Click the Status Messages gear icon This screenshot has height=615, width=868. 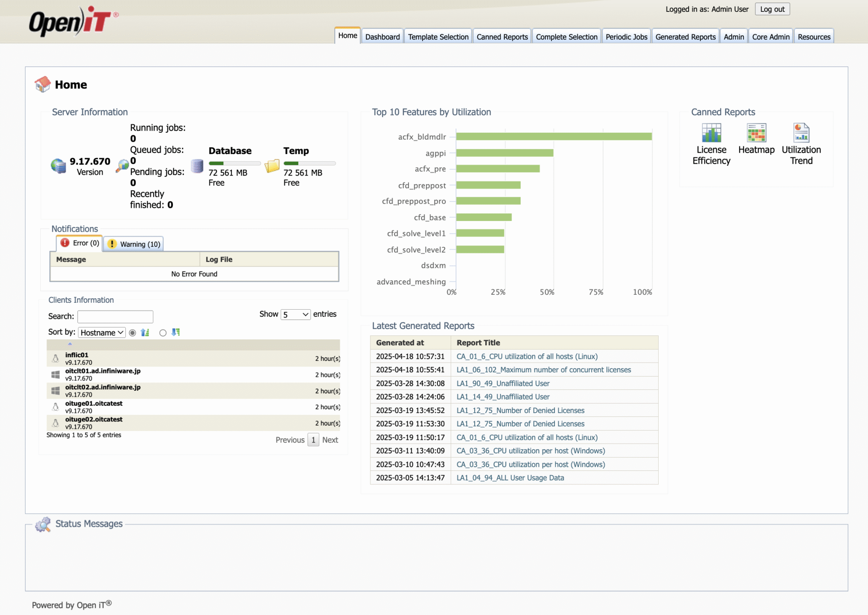point(43,524)
